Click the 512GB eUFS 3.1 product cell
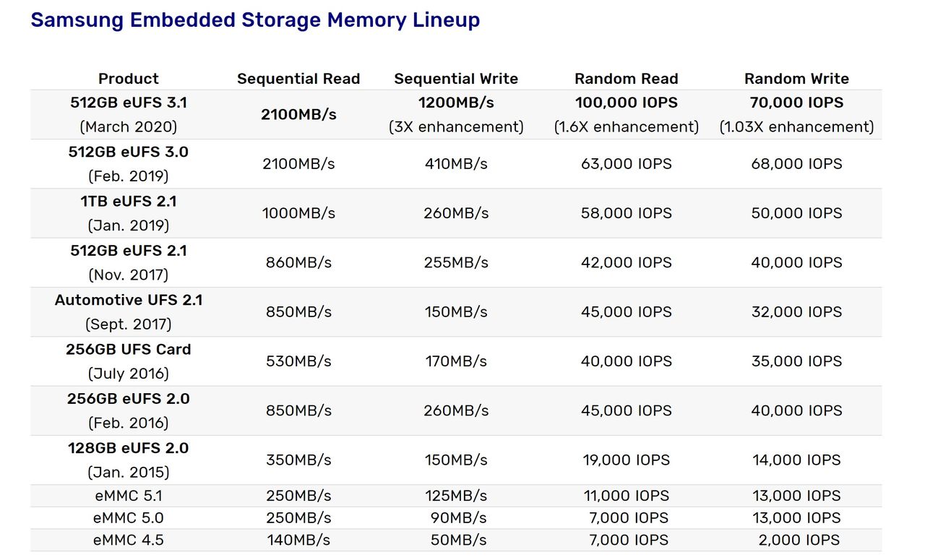 click(x=129, y=114)
